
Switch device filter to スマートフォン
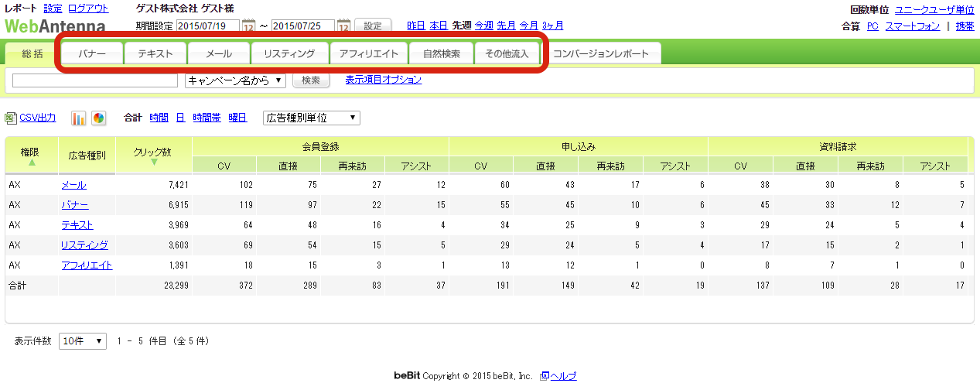click(913, 26)
